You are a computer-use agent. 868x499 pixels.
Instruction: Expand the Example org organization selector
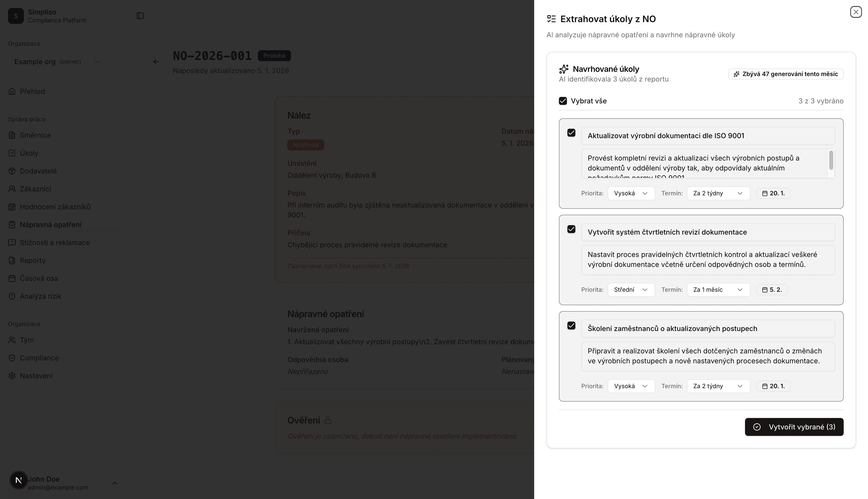57,62
